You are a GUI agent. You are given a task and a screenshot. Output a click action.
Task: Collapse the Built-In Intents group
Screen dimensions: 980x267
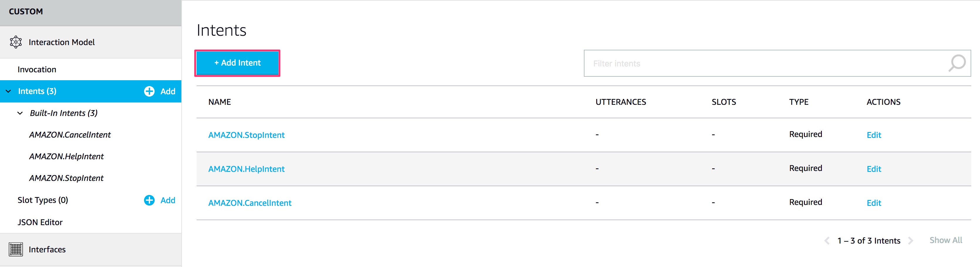click(x=20, y=113)
